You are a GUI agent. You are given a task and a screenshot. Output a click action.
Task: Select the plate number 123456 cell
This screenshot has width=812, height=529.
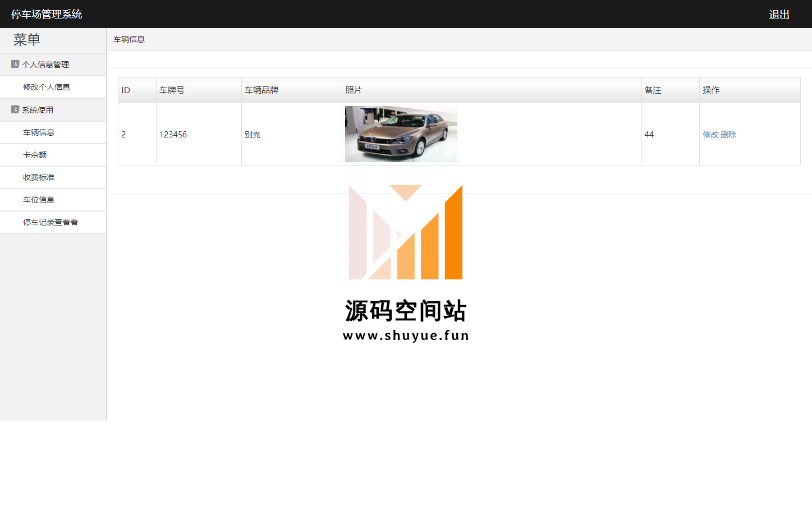coord(199,134)
